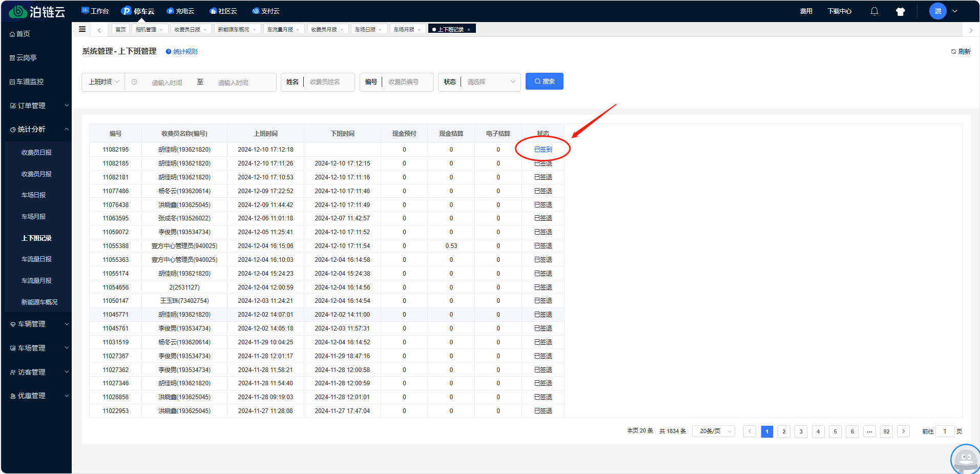The height and width of the screenshot is (474, 980).
Task: Open 车流量日报 in the sidebar
Action: point(36,259)
